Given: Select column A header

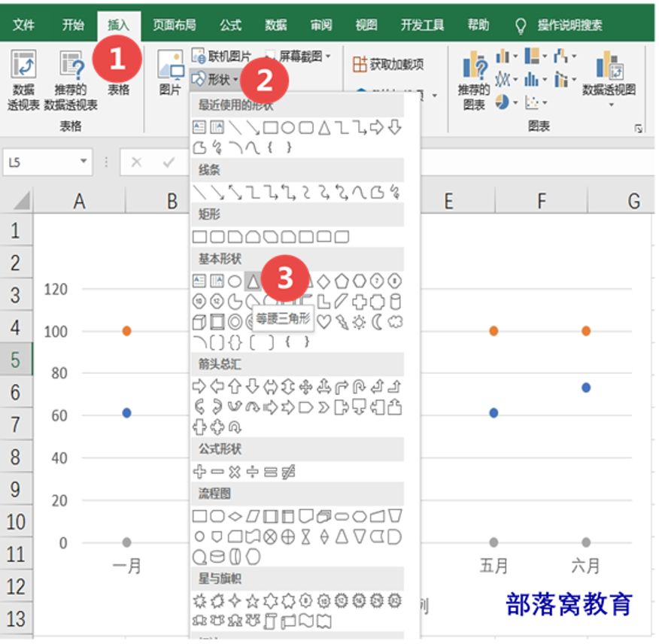Looking at the screenshot, I should (x=80, y=201).
